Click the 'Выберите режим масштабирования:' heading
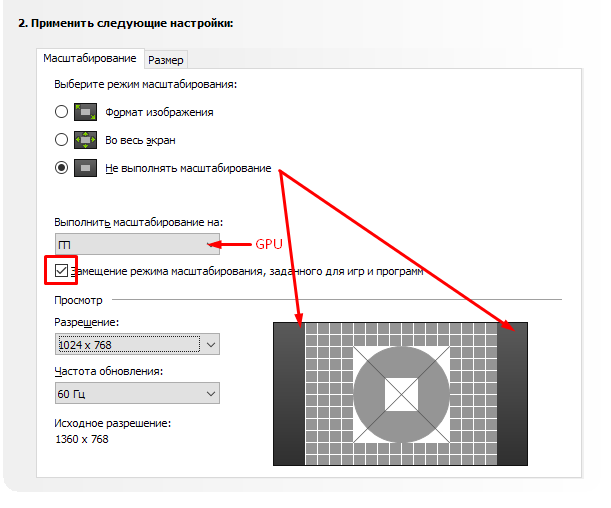The height and width of the screenshot is (508, 611). click(x=145, y=85)
